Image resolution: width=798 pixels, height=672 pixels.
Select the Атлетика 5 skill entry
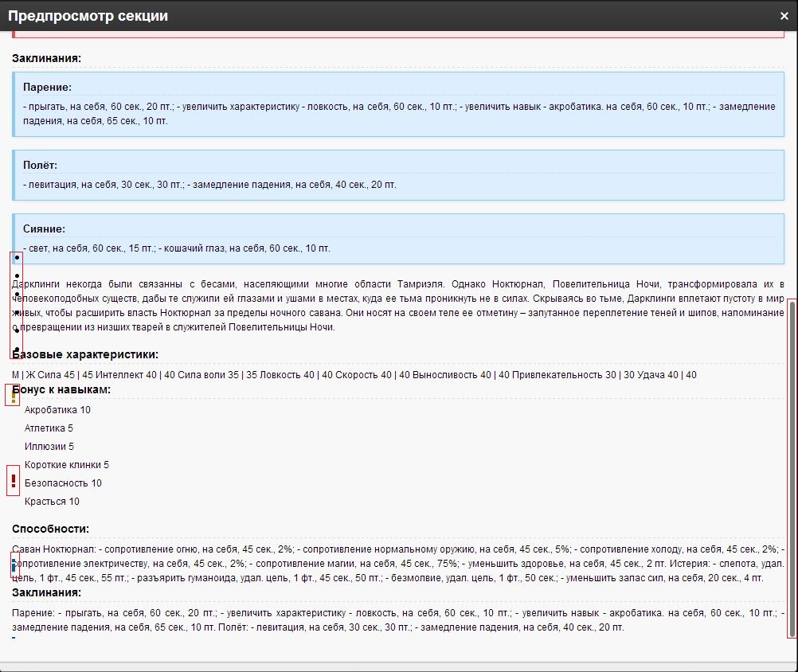click(49, 428)
